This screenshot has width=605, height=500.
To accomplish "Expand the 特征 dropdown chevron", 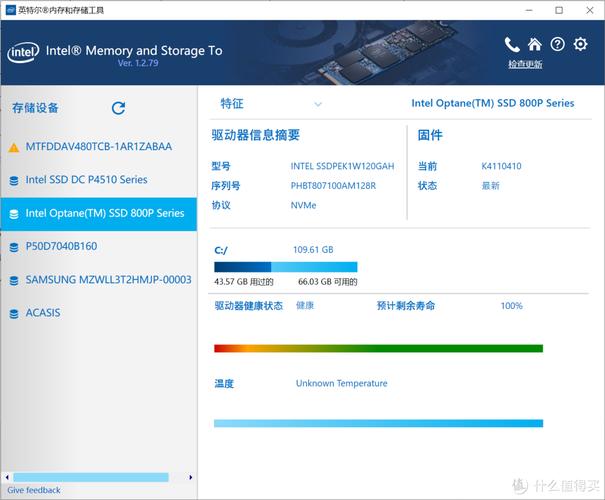I will (318, 104).
